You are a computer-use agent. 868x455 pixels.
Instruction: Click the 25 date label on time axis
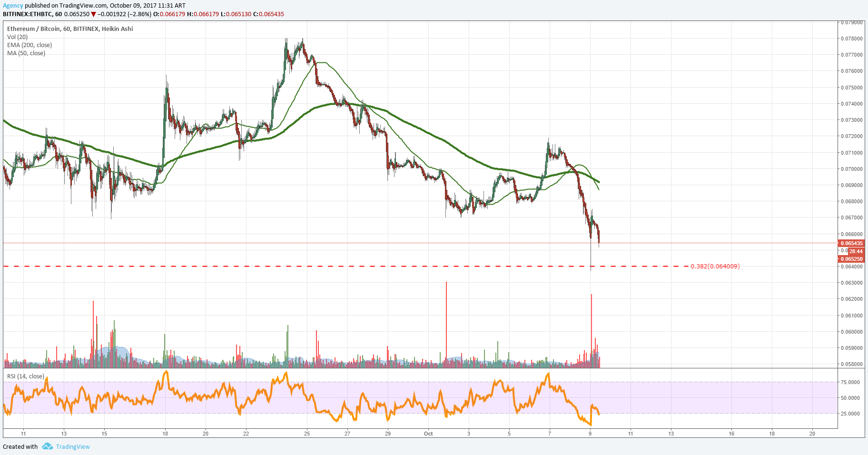click(x=307, y=434)
